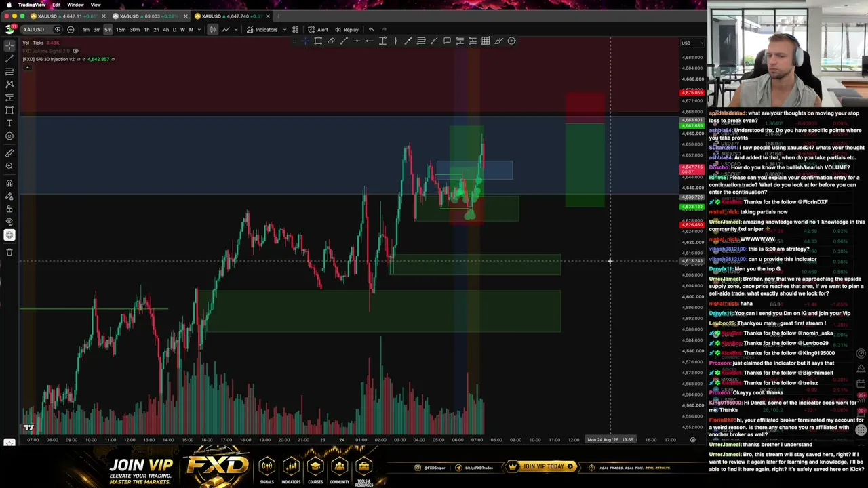Click the circled-dot icon ending the favorites toolbar
The width and height of the screenshot is (868, 488).
click(x=511, y=41)
